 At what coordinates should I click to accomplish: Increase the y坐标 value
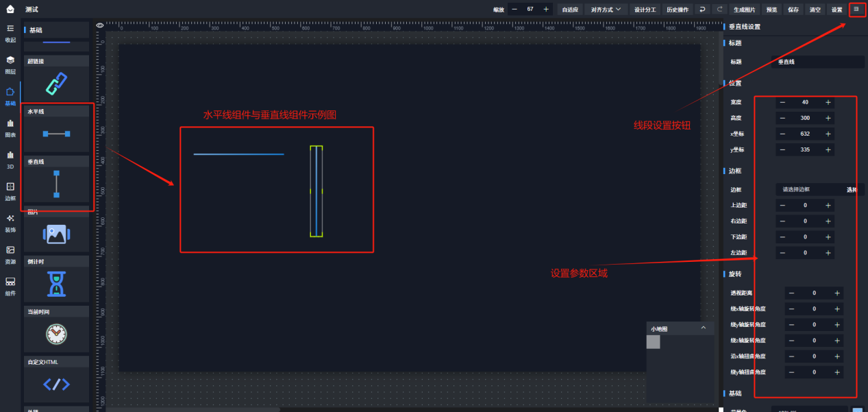(x=828, y=149)
